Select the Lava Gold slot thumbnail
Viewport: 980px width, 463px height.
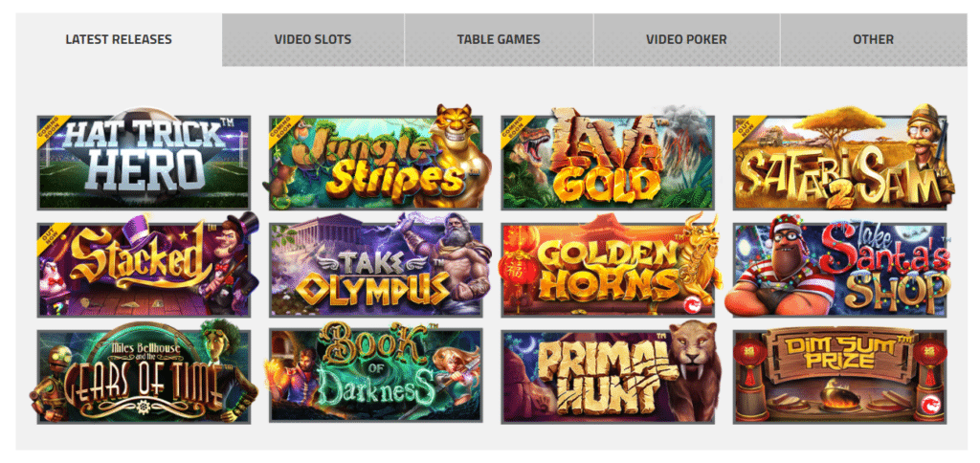(608, 163)
